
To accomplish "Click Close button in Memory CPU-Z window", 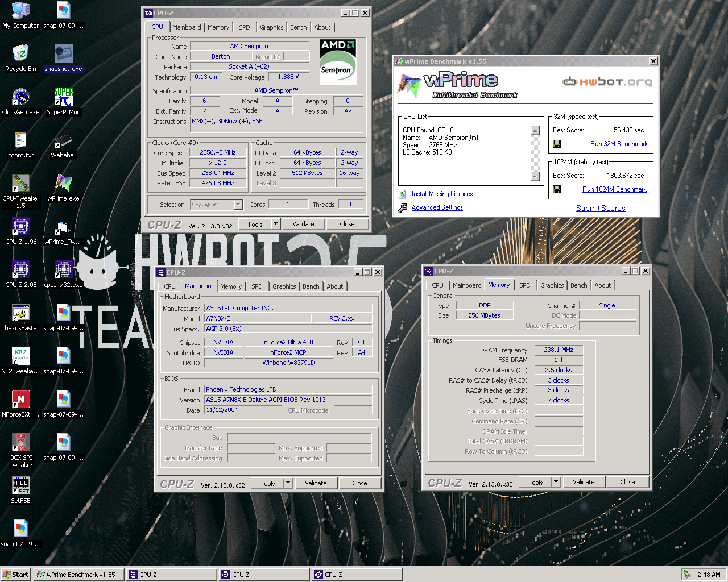I will [x=627, y=482].
